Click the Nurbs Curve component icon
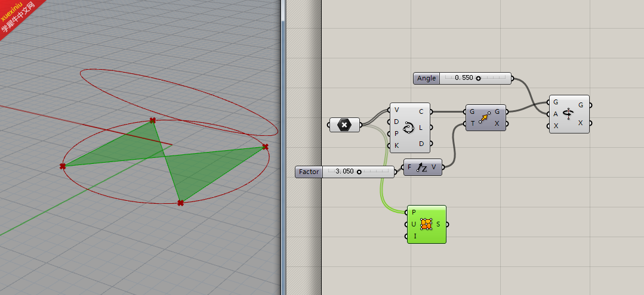Image resolution: width=644 pixels, height=295 pixels. coord(409,128)
